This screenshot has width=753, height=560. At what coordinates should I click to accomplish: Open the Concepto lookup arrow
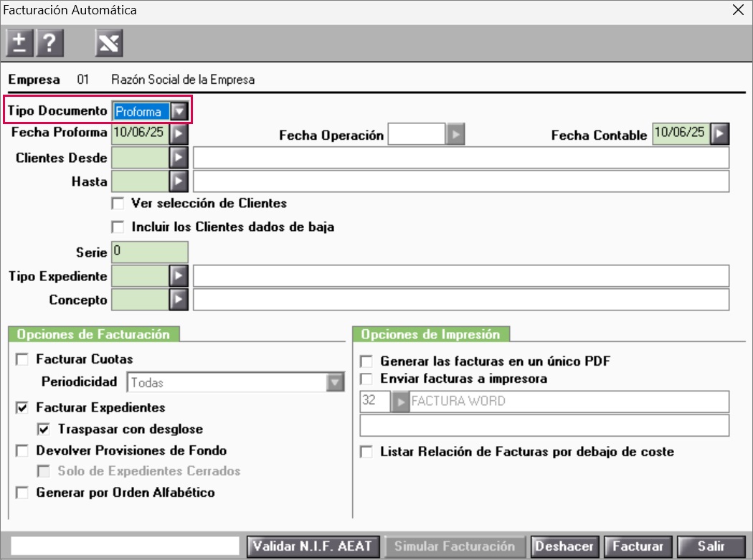(179, 299)
